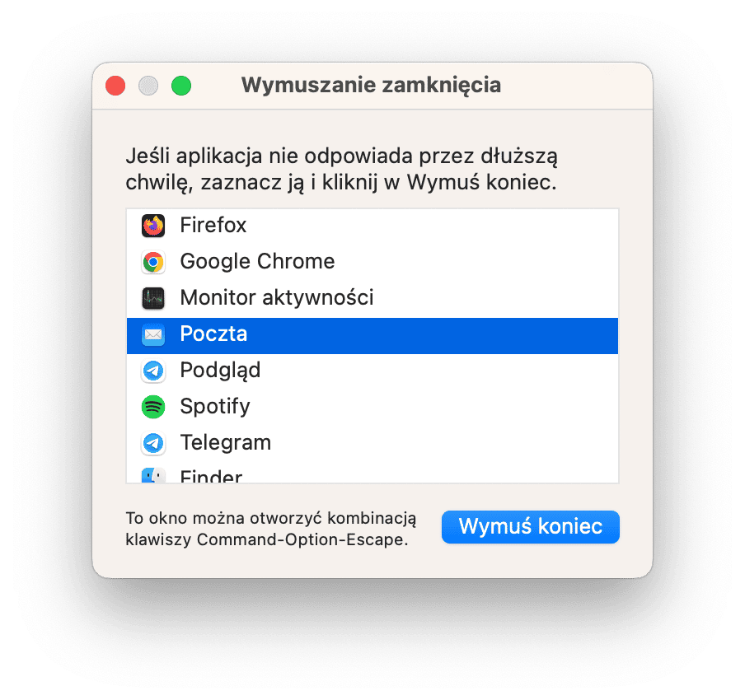Viewport: 745px width, 700px height.
Task: Choose Monitor aktywności from the list
Action: tap(277, 298)
